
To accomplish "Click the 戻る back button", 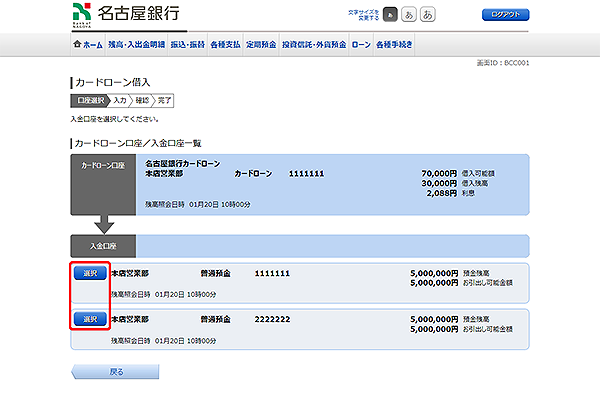I will (x=115, y=372).
